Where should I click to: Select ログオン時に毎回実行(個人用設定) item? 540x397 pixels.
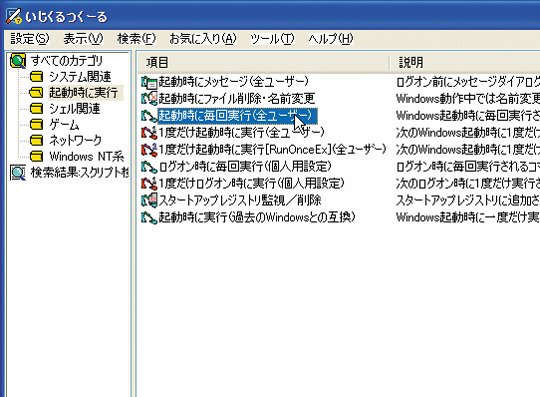coord(245,166)
